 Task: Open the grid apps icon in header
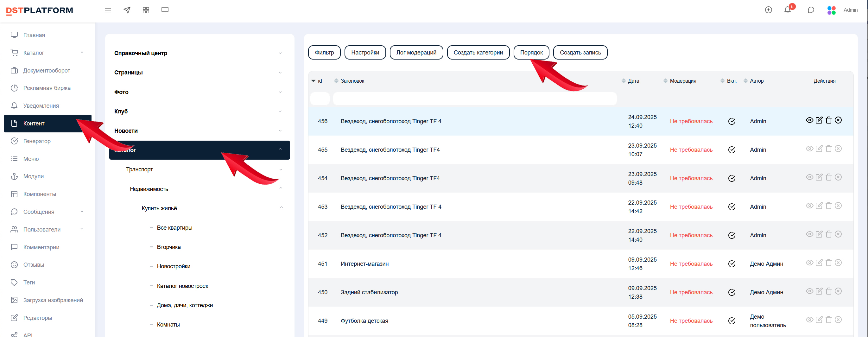tap(146, 10)
